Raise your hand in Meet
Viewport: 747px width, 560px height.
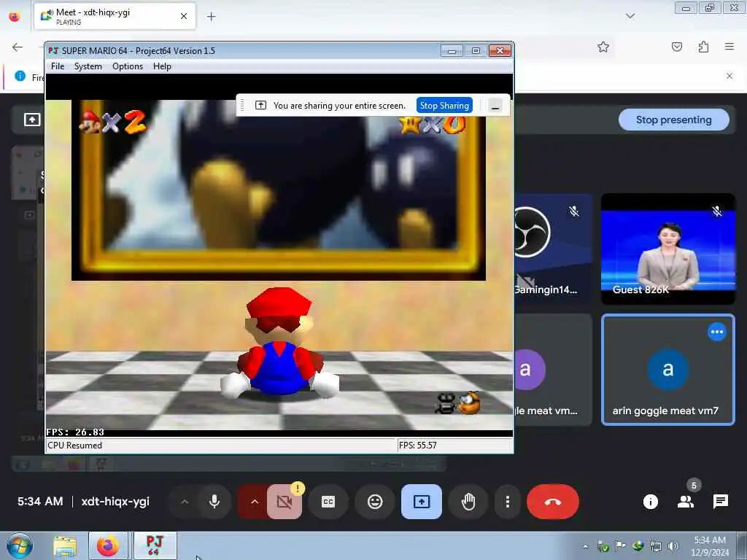[x=468, y=502]
